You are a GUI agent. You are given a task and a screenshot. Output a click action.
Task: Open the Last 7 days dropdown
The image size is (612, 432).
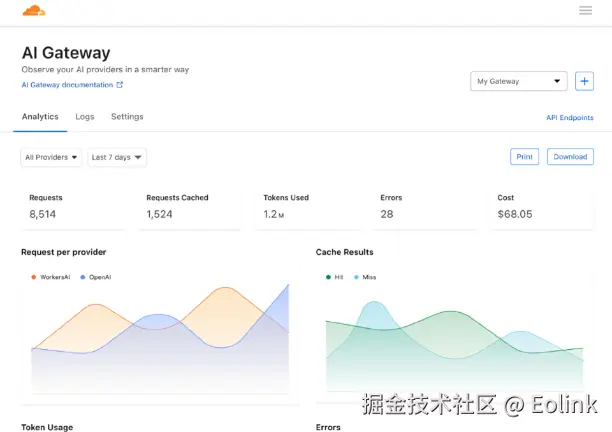click(117, 157)
